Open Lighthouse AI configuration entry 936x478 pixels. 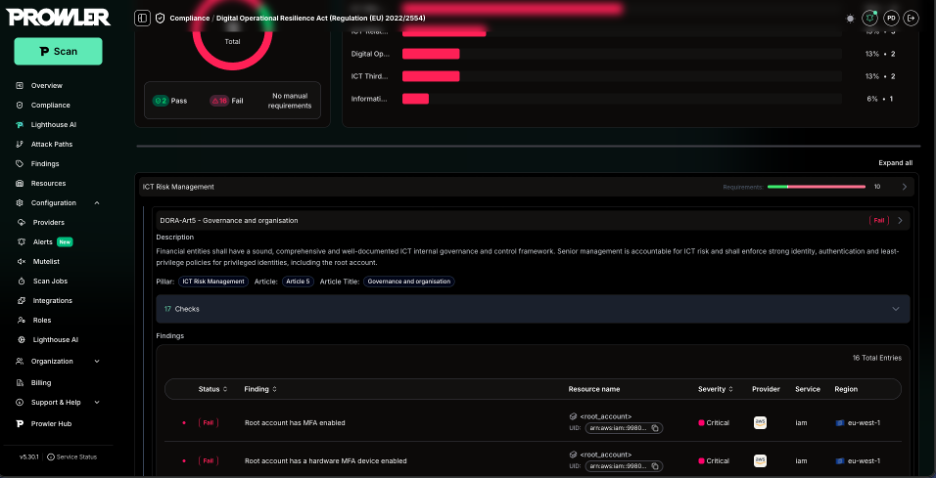[x=56, y=340]
